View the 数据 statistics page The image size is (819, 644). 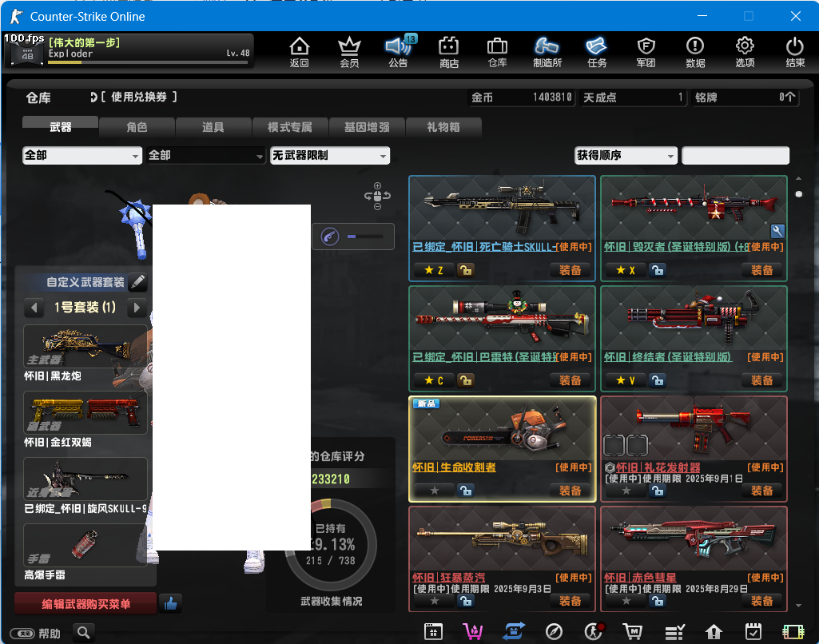coord(695,52)
